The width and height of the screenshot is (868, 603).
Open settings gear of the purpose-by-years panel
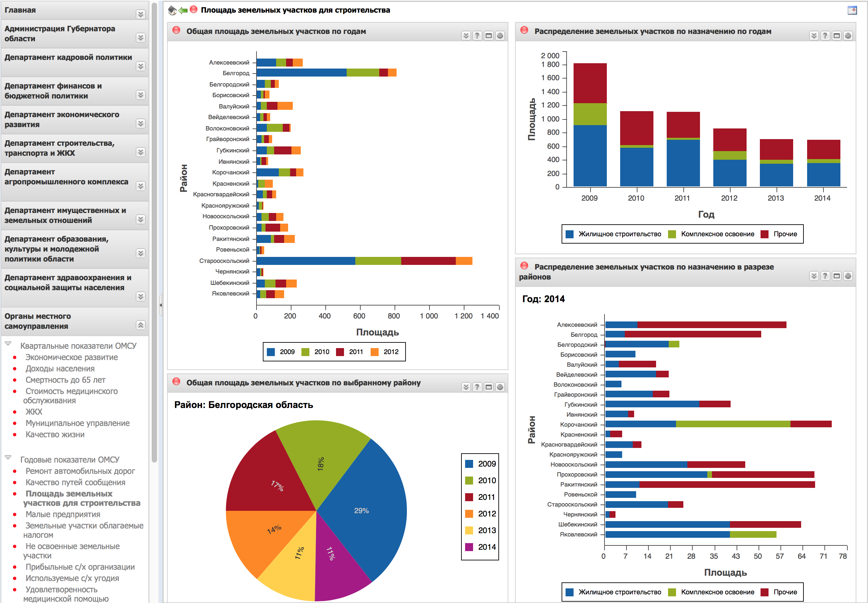tap(848, 36)
